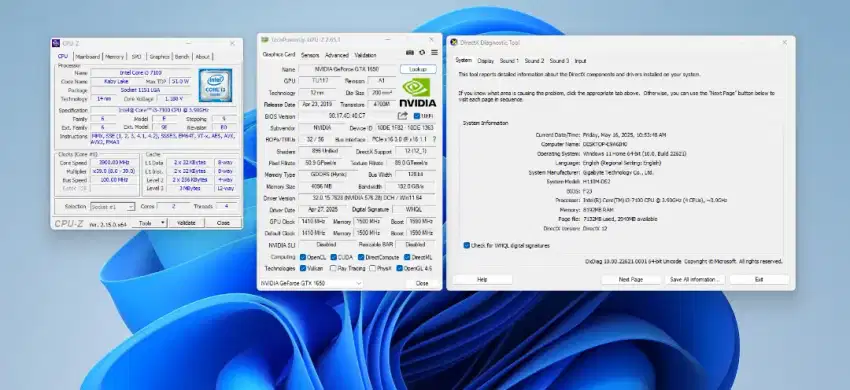Select the CPU tab in CPU-Z
Screen dimensions: 850x390
coord(63,56)
